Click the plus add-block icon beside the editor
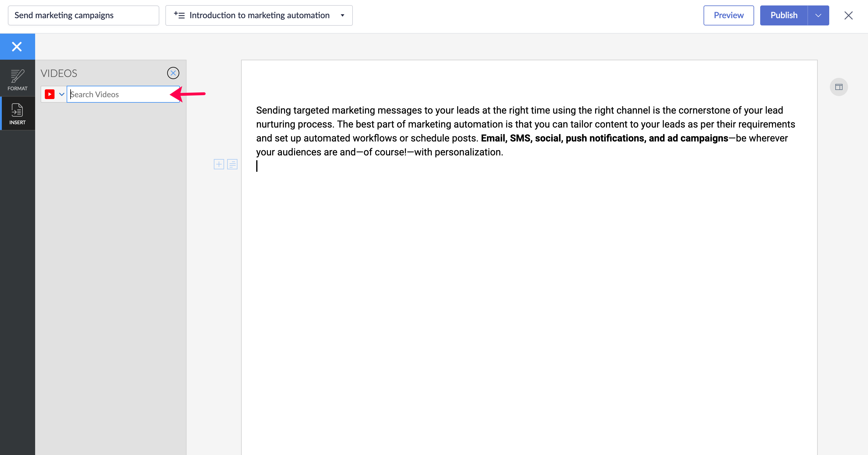Screen dimensions: 868x455 (x=219, y=164)
